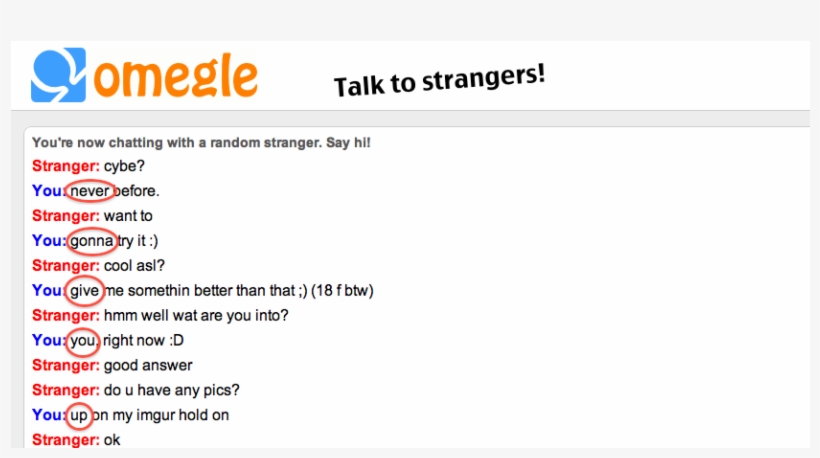820x458 pixels.
Task: Click the message 'do u have any pics?'
Action: (171, 390)
